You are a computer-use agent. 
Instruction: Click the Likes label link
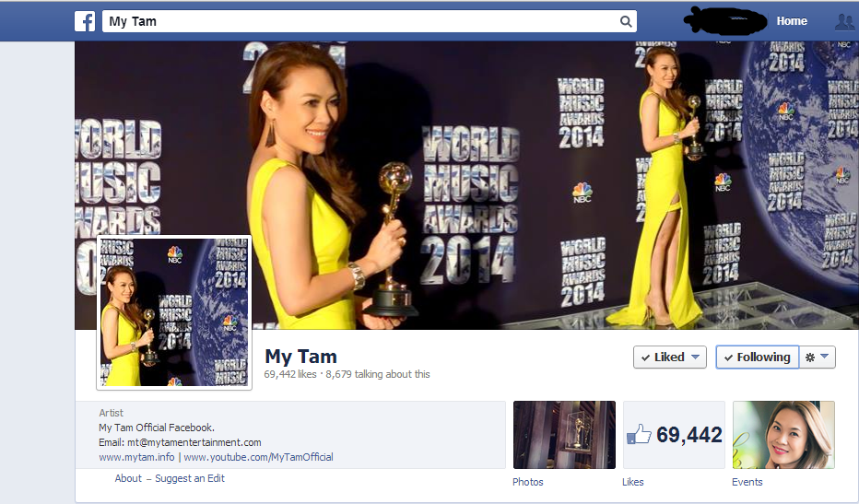click(633, 482)
